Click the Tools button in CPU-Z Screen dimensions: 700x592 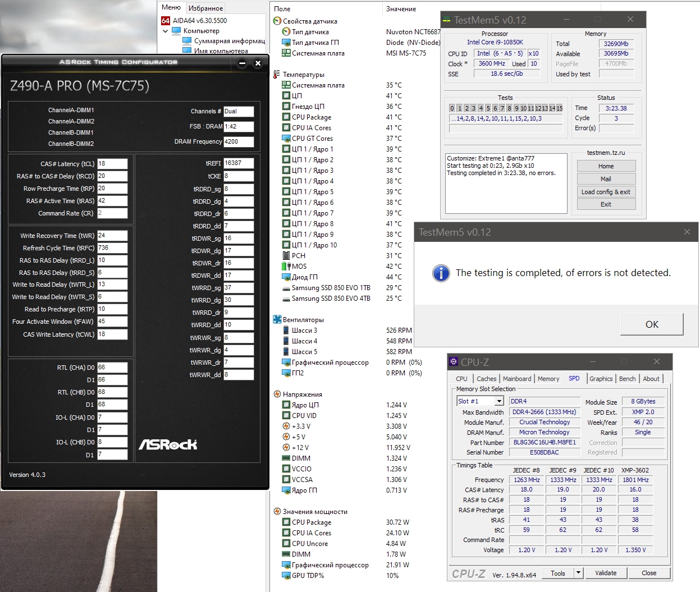pos(558,573)
